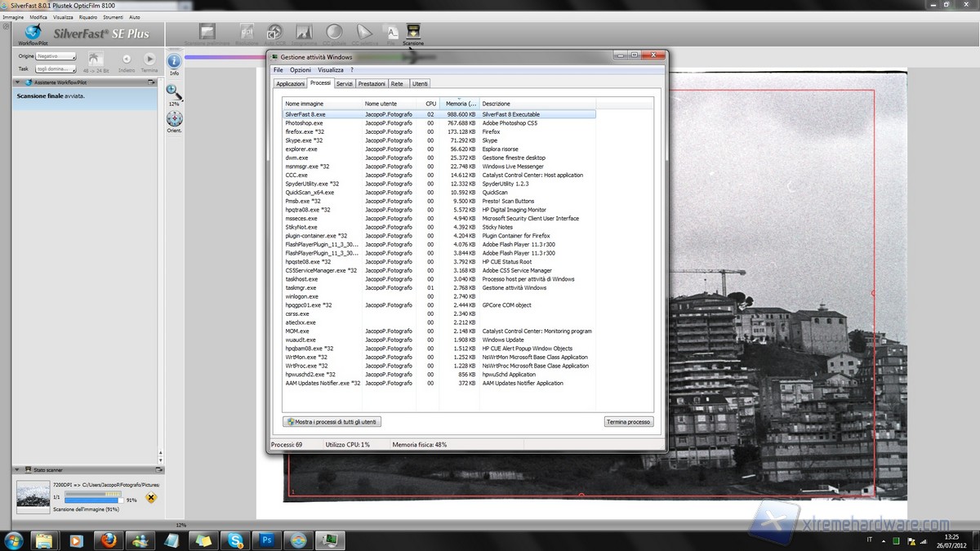This screenshot has height=551, width=980.
Task: Click the Scansione preliminare toolbar icon
Action: [x=207, y=33]
